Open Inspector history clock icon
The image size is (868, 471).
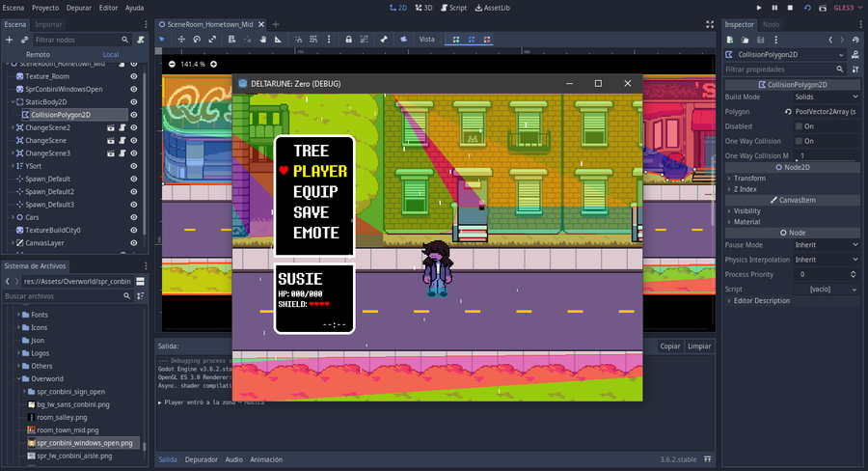pos(855,40)
